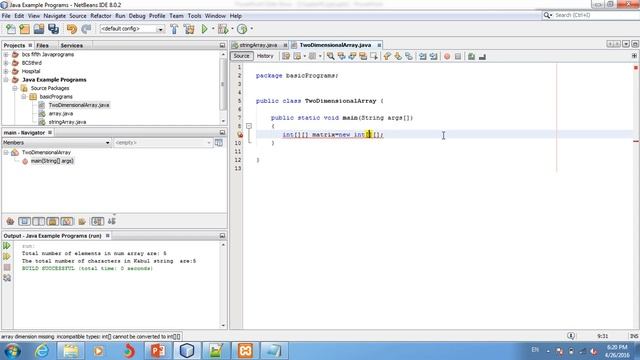Click the error lightbulb on line 9
Image resolution: width=640 pixels, height=360 pixels.
tap(240, 134)
